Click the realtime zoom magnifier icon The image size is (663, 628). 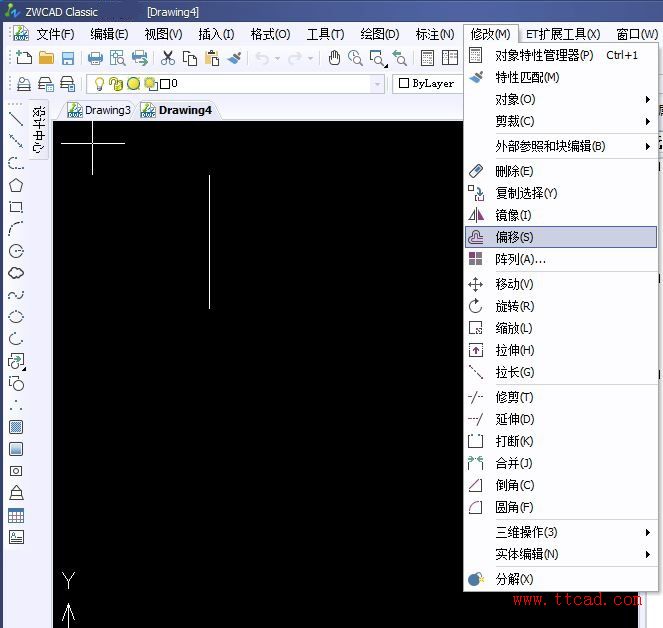click(355, 58)
